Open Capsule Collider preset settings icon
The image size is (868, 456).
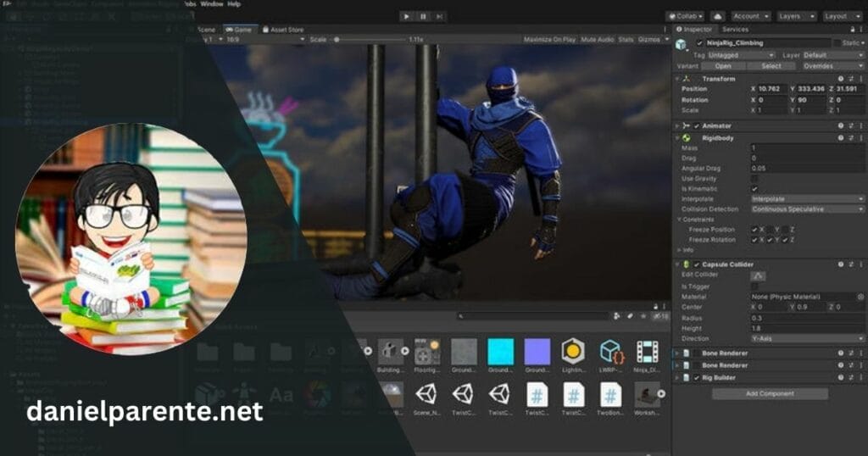851,264
